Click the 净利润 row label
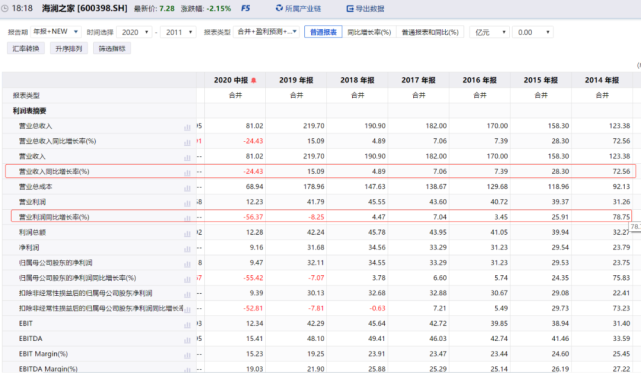641x373 pixels. 29,247
